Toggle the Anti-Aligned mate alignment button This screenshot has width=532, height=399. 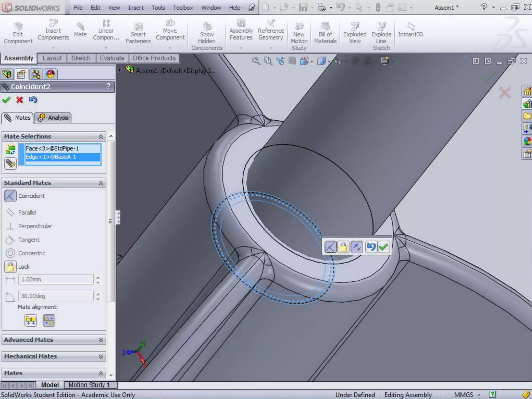(49, 320)
